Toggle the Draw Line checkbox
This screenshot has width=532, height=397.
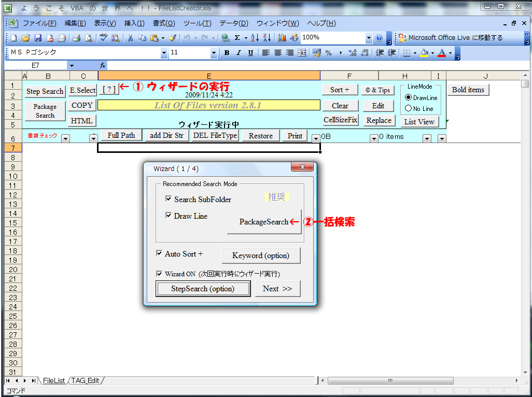pyautogui.click(x=169, y=215)
